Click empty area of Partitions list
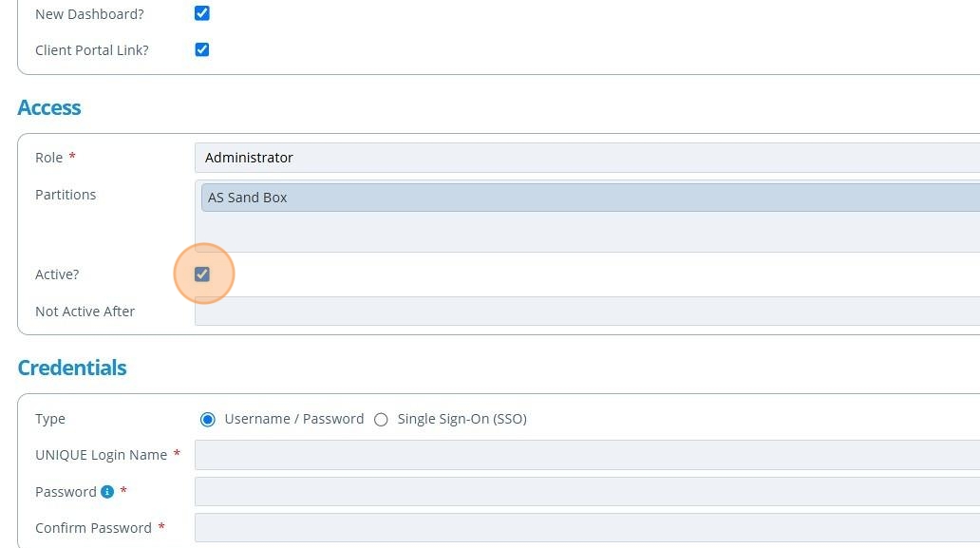This screenshot has height=548, width=980. point(587,232)
